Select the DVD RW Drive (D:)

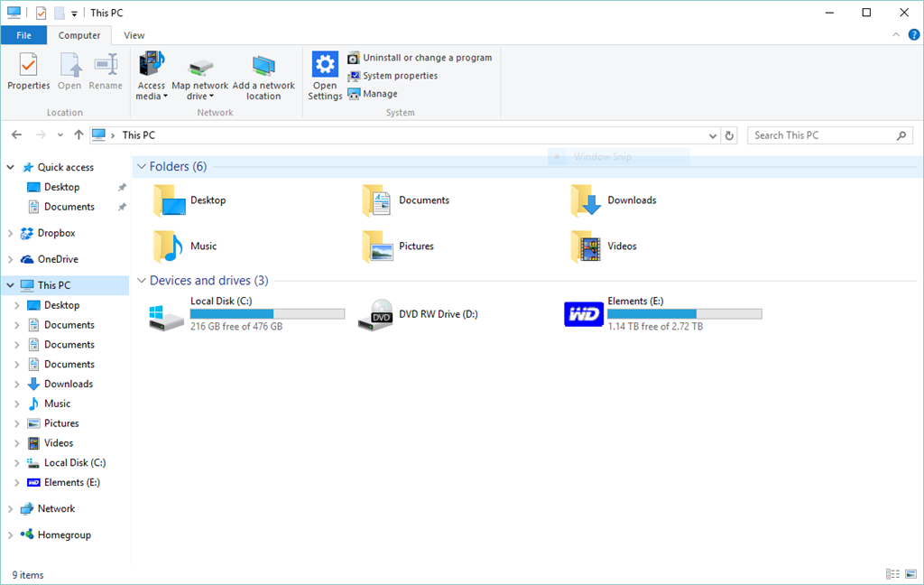point(418,314)
